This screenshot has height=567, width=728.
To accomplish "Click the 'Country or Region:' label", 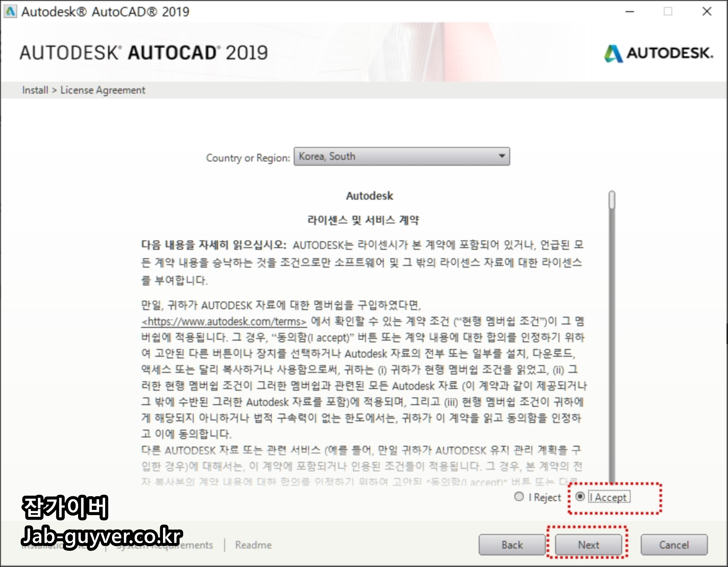I will [x=248, y=158].
